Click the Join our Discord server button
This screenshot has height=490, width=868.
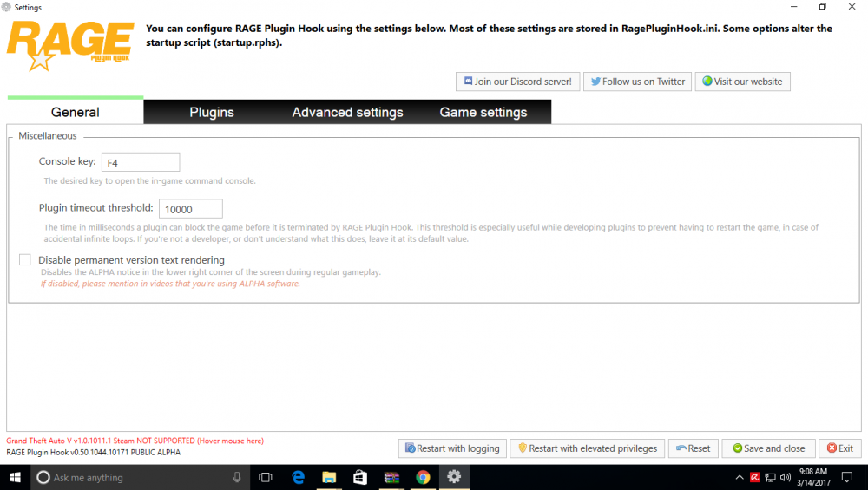click(x=517, y=82)
